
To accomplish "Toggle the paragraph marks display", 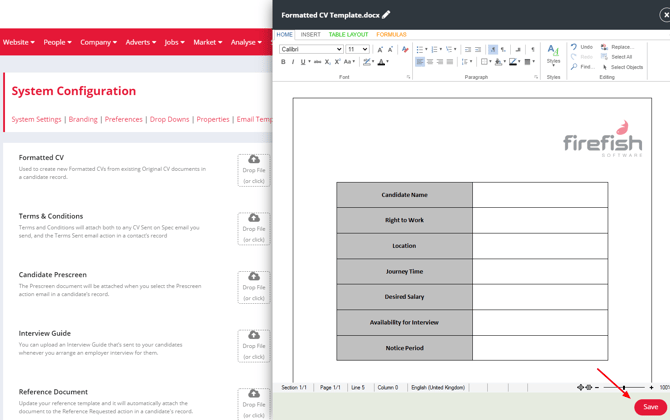I will [x=533, y=50].
